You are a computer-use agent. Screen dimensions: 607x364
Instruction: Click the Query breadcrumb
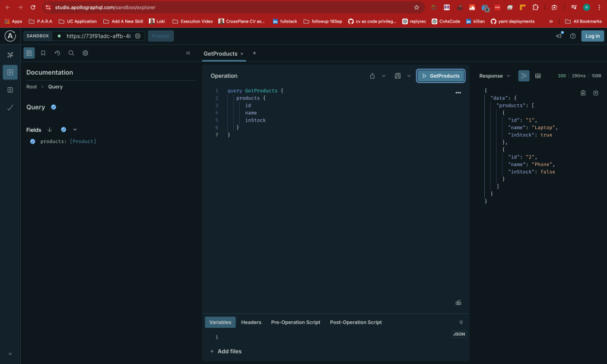(55, 87)
